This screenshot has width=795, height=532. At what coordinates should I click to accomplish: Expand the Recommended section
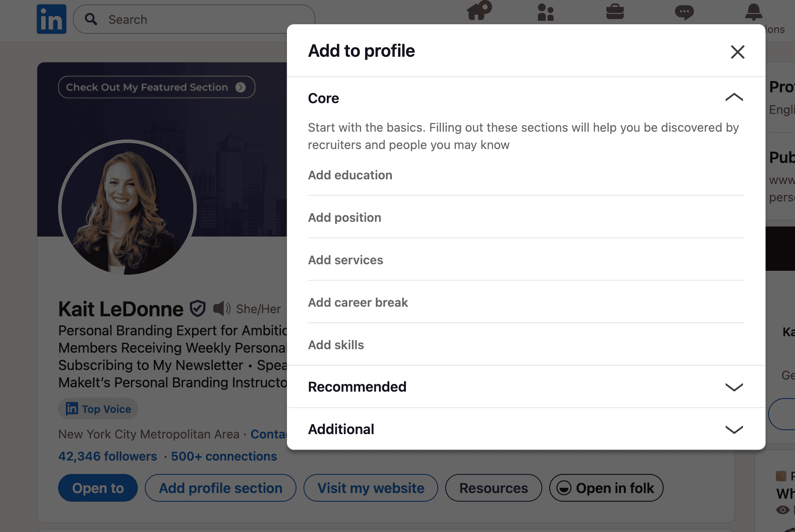[526, 386]
